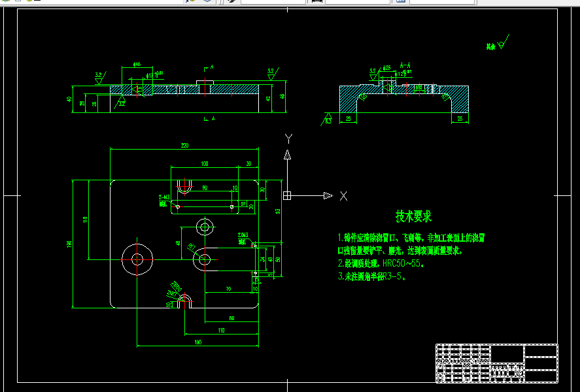Click the 110 dimension text
Viewport: 580px width, 392px height.
click(221, 331)
